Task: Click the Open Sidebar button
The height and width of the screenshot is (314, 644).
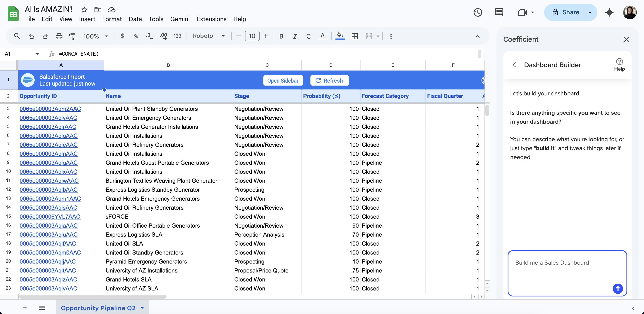Action: click(x=283, y=80)
